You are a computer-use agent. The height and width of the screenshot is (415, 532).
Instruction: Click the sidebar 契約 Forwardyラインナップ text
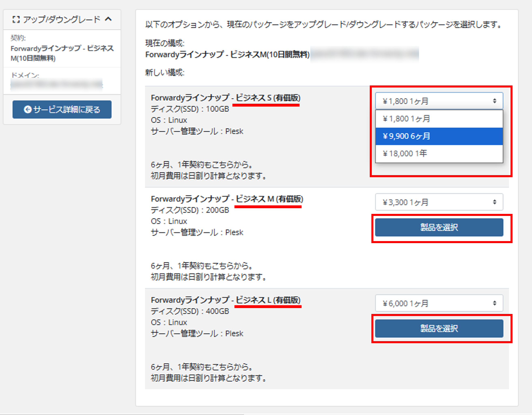tap(62, 53)
